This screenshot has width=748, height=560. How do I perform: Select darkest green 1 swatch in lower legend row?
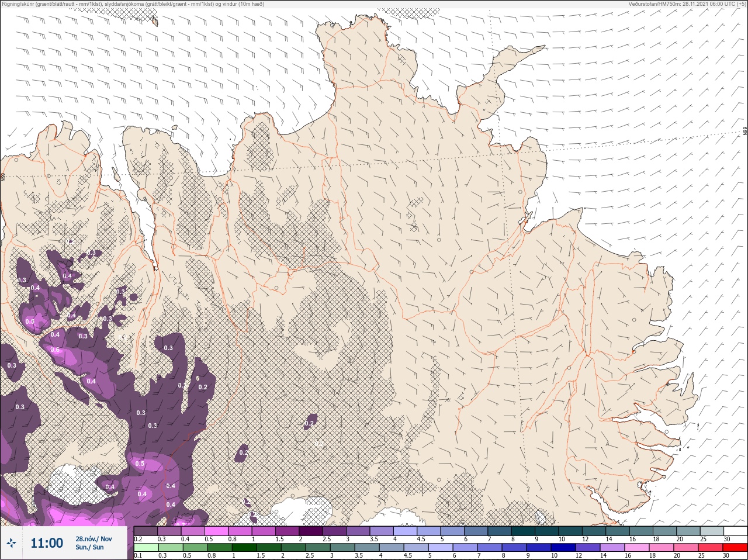(x=244, y=547)
